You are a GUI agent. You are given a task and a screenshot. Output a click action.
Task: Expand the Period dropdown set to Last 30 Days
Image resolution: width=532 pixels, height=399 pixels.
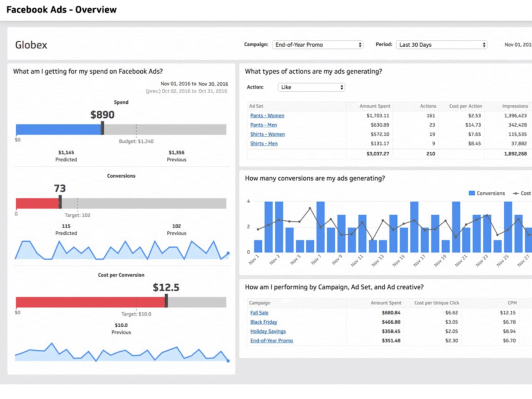pyautogui.click(x=442, y=45)
